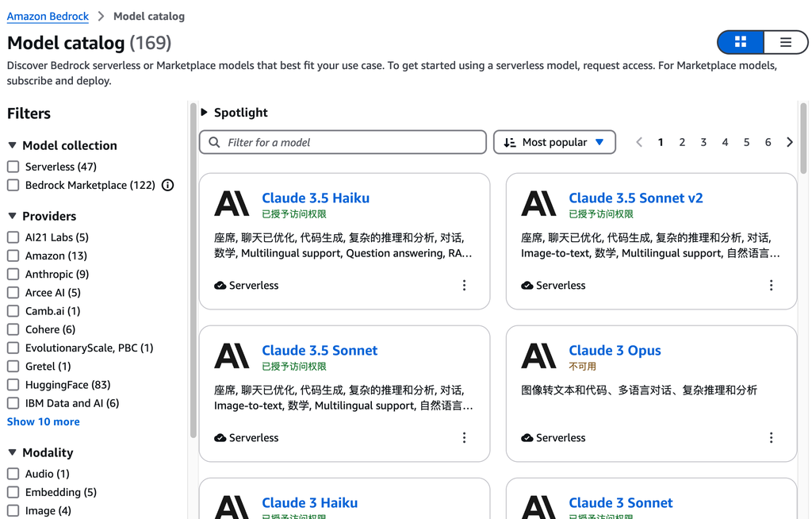Click the Serverless cloud icon on Claude 3.5 Sonnet v2
This screenshot has width=812, height=519.
[x=527, y=285]
